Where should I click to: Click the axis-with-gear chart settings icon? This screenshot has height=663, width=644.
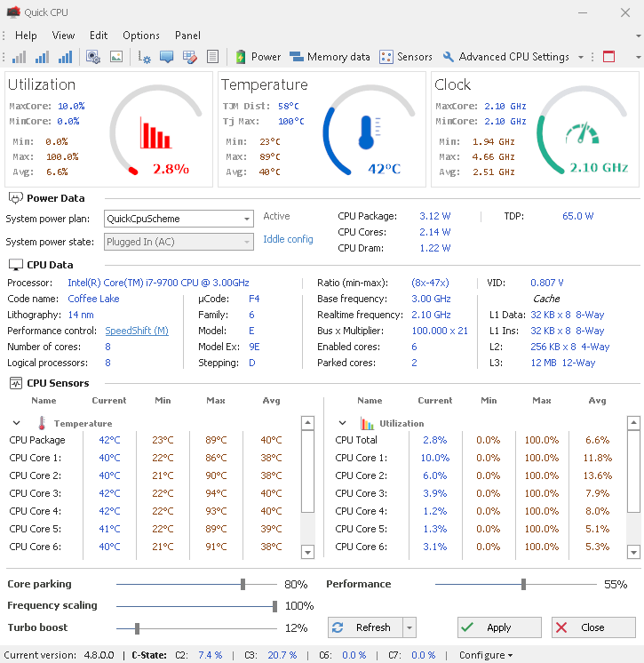(144, 57)
